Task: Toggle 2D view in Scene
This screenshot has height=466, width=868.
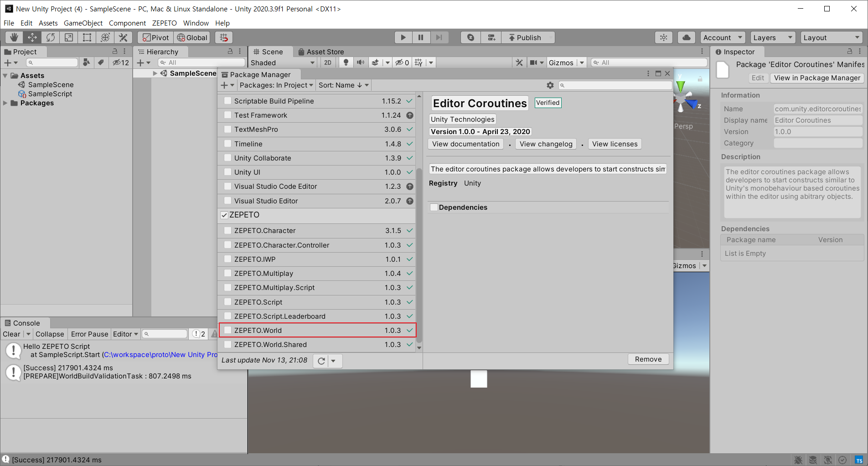Action: tap(328, 62)
